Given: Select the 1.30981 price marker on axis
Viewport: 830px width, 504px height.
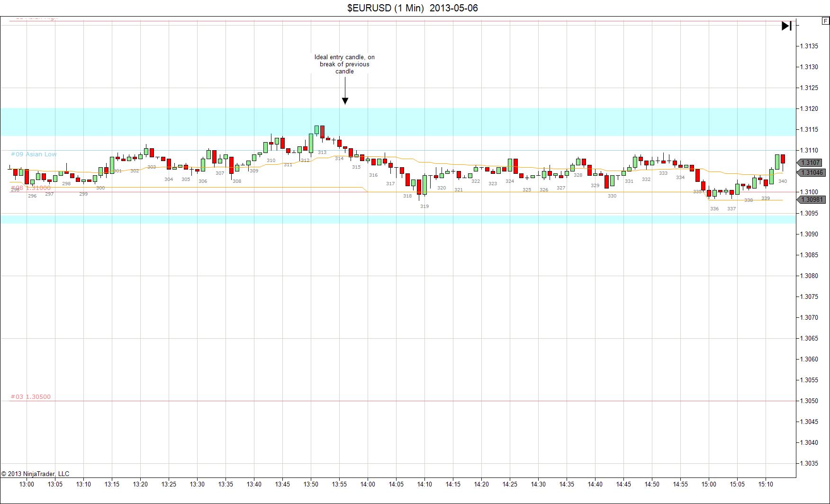Looking at the screenshot, I should [812, 200].
